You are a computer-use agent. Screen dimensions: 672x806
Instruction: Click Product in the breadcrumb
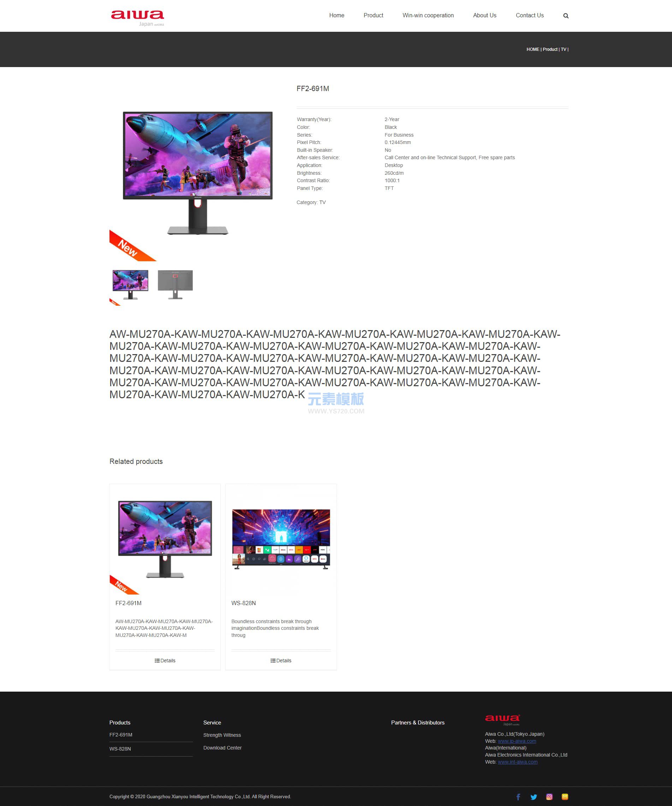pyautogui.click(x=550, y=49)
